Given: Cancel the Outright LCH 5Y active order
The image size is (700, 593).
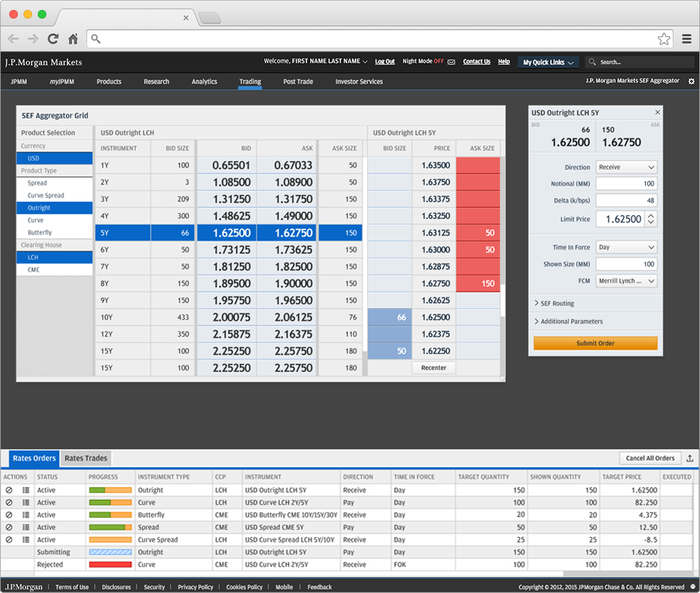Looking at the screenshot, I should [9, 490].
